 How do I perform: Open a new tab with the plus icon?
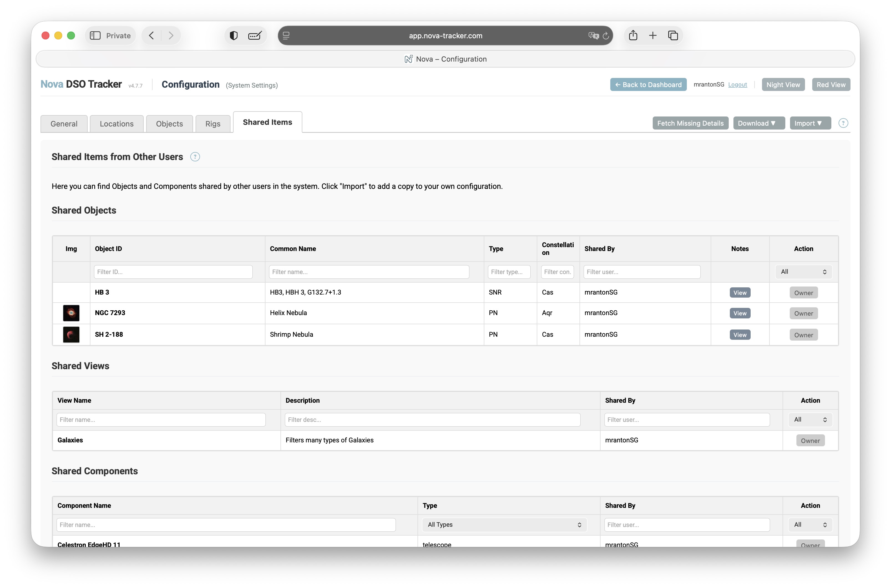(x=653, y=36)
